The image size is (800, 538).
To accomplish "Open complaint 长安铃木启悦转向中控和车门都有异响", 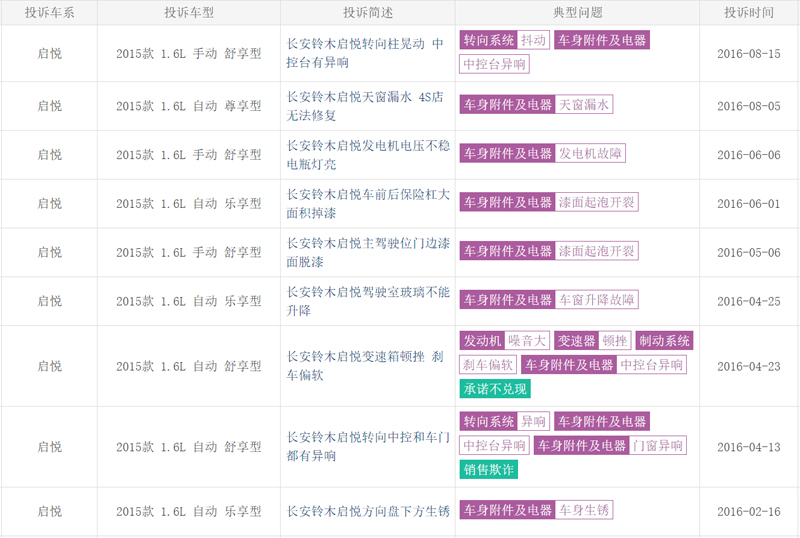I will (368, 447).
